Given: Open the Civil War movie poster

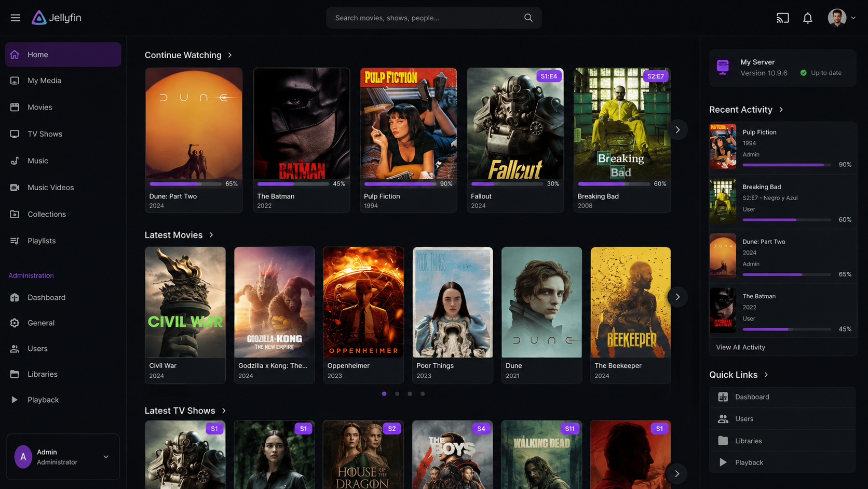Looking at the screenshot, I should pos(185,302).
